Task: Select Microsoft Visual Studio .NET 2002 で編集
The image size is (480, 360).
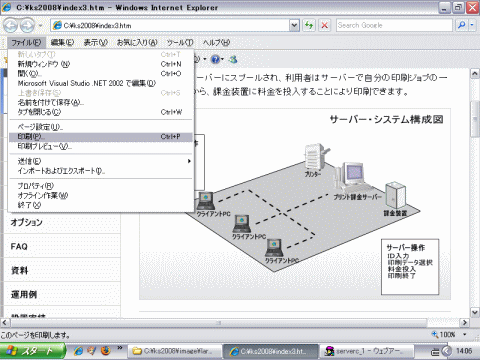Action: point(101,83)
